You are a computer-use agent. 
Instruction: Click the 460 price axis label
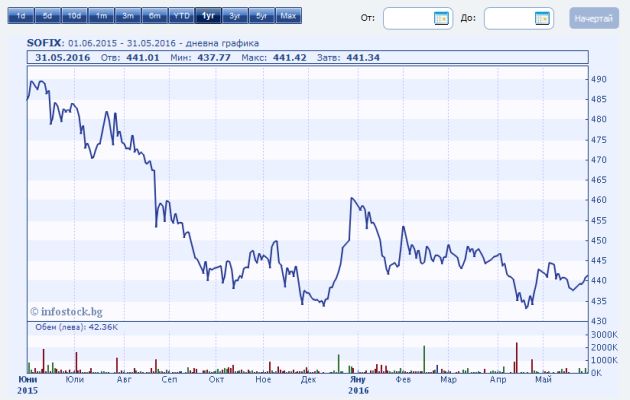click(x=599, y=200)
